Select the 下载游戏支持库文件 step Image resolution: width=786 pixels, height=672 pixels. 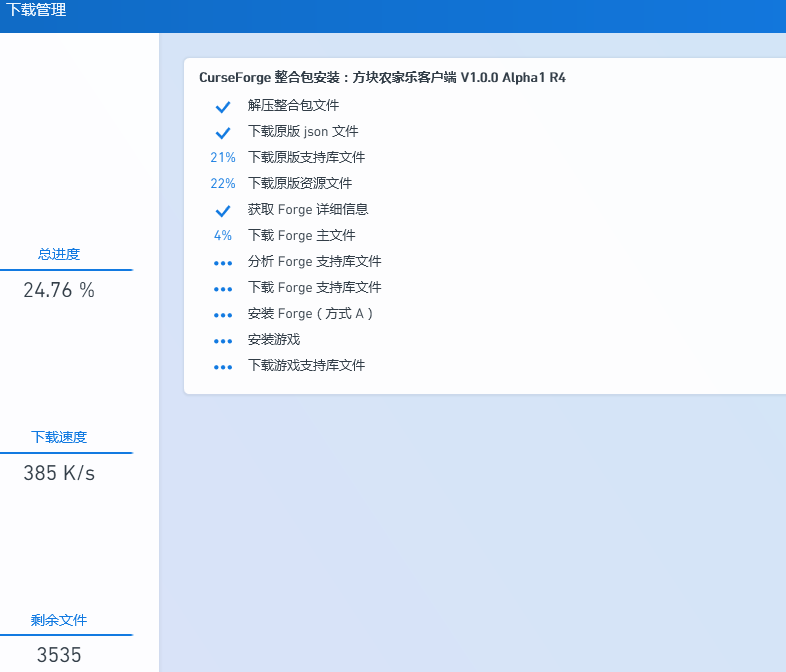[306, 366]
